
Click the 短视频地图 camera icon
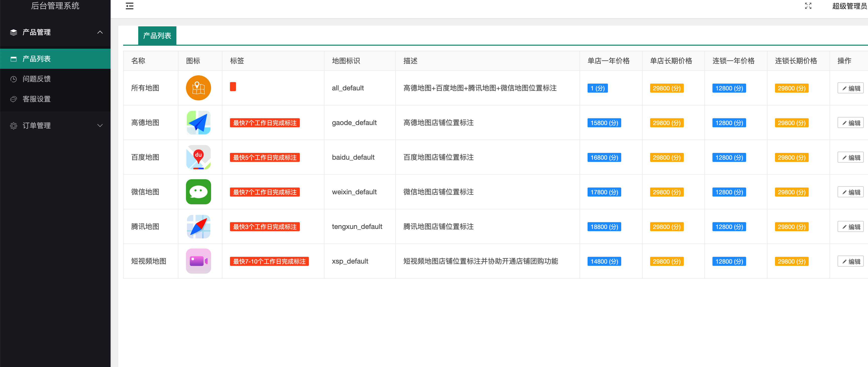tap(198, 261)
